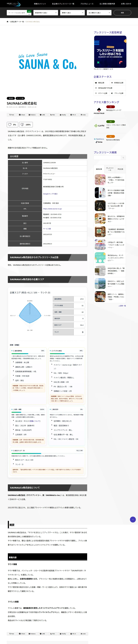
Task: Switch to PR/広告 sidebar tab
Action: [x=120, y=169]
